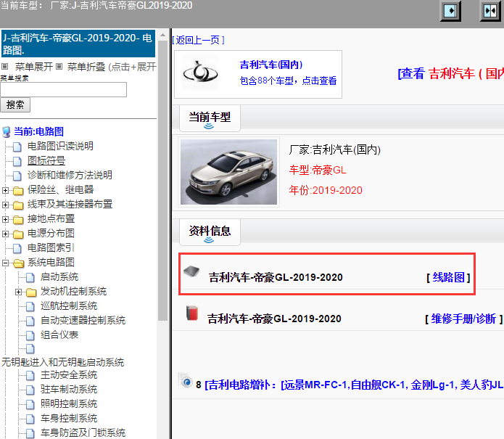Image resolution: width=504 pixels, height=439 pixels.
Task: Open the 启动系统 tree item
Action: pyautogui.click(x=59, y=276)
